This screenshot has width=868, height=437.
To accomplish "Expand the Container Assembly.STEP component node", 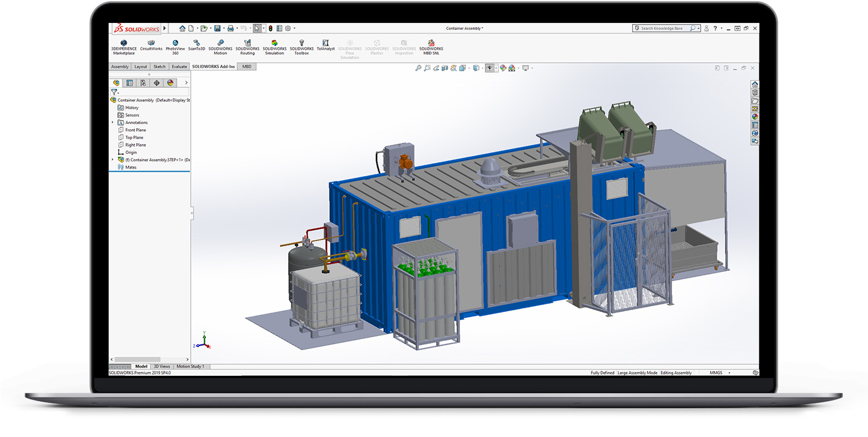I will click(x=113, y=159).
